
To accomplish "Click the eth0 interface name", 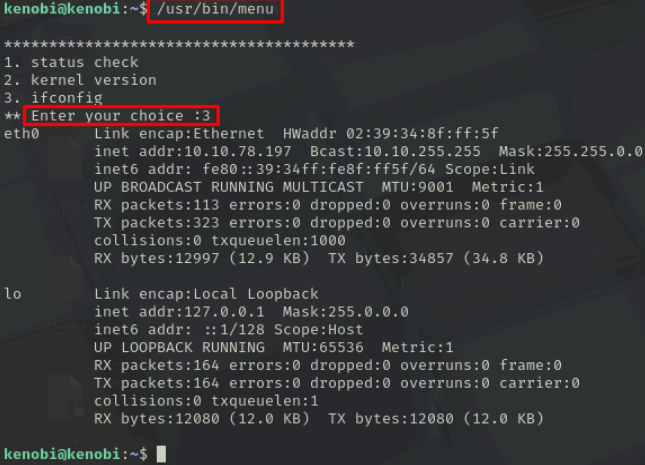I will [x=21, y=133].
